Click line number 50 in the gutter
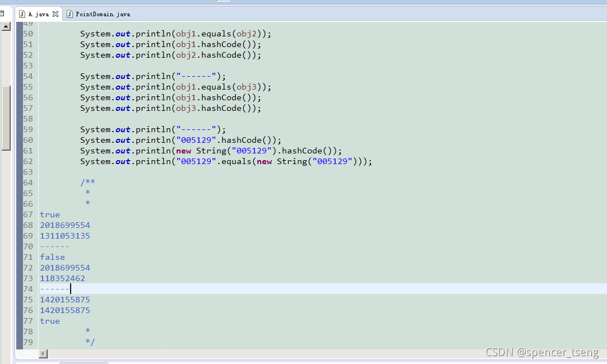Screen dimensions: 607x364 pyautogui.click(x=27, y=33)
